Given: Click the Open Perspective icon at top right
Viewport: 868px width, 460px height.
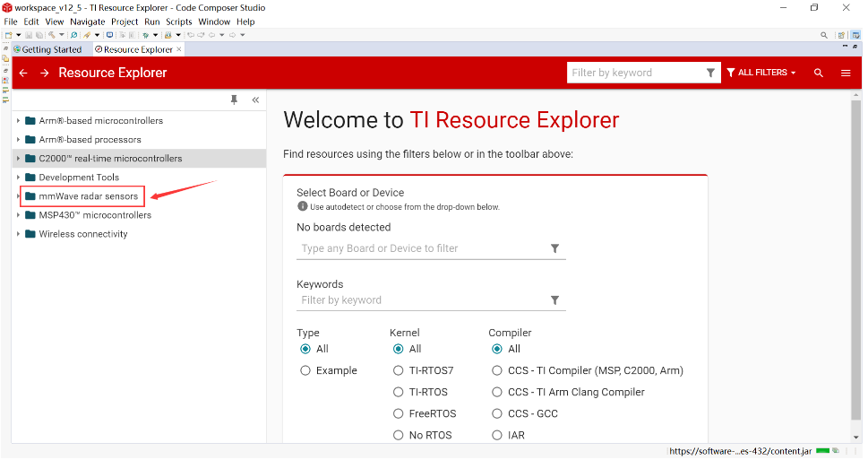Looking at the screenshot, I should pos(841,35).
